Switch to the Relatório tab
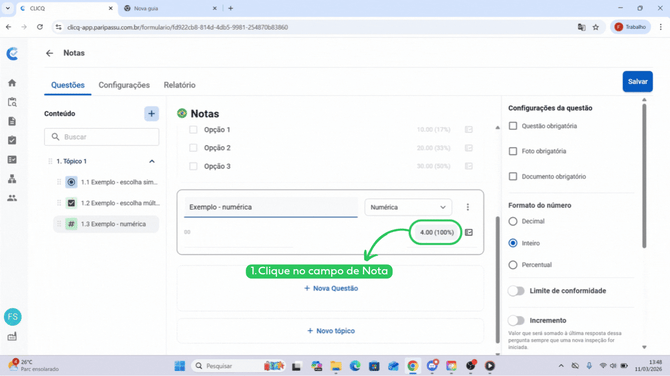Viewport: 670px width, 376px height. (179, 85)
